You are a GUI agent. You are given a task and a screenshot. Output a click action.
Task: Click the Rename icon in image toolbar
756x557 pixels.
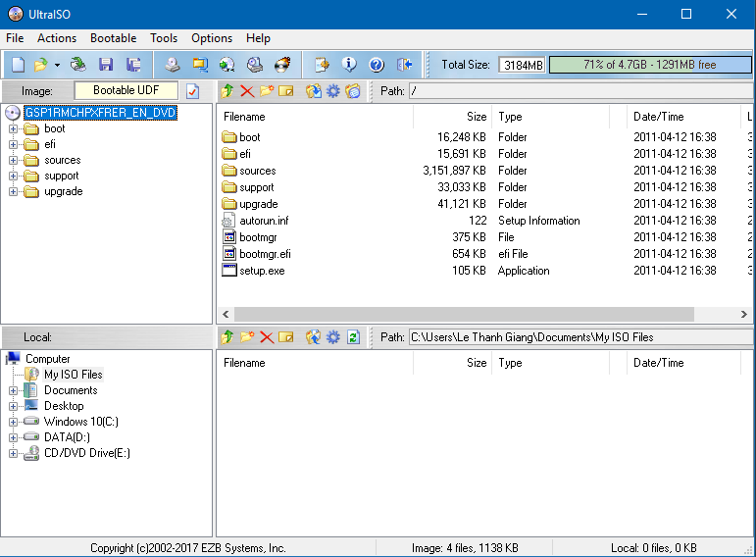coord(286,90)
